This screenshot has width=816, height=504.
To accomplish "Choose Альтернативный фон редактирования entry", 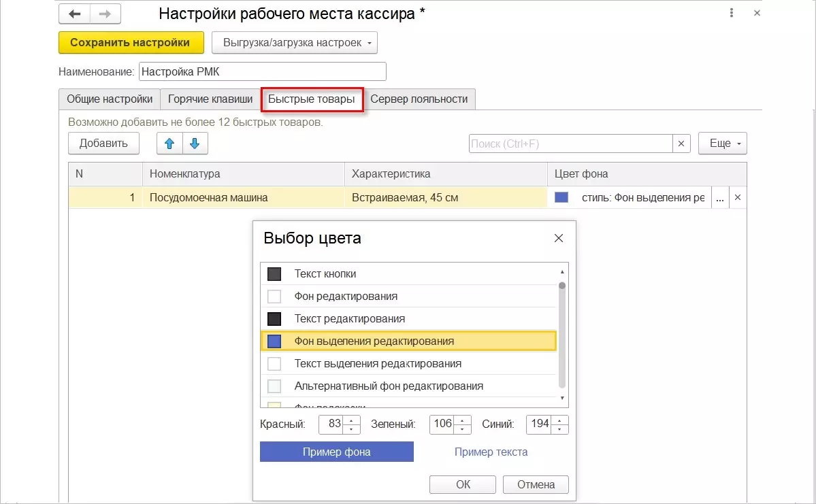I will pos(408,386).
